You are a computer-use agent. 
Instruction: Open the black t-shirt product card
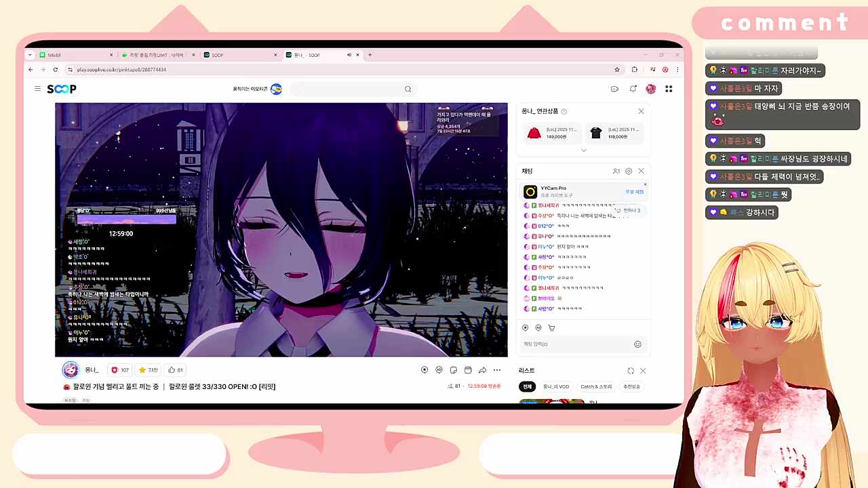615,133
